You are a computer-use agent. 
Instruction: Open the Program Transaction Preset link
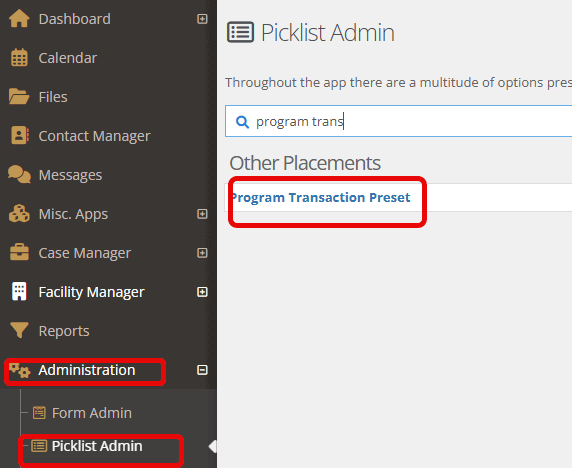point(321,197)
